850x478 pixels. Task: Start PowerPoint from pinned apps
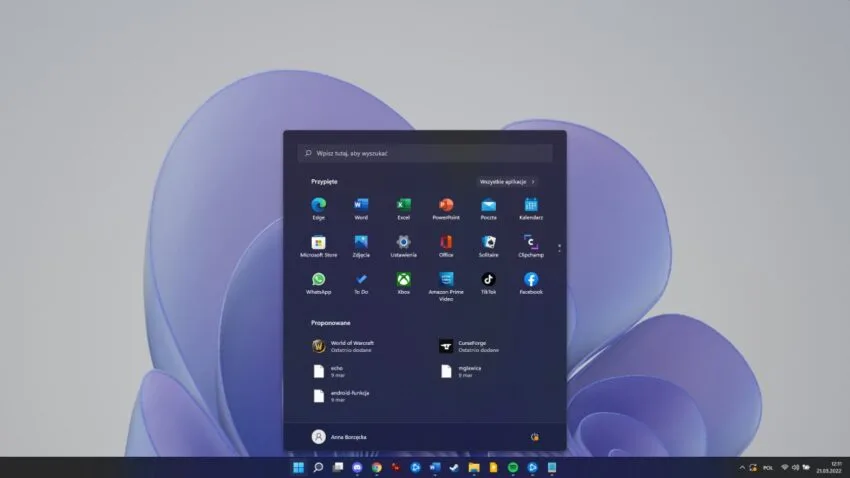[446, 209]
